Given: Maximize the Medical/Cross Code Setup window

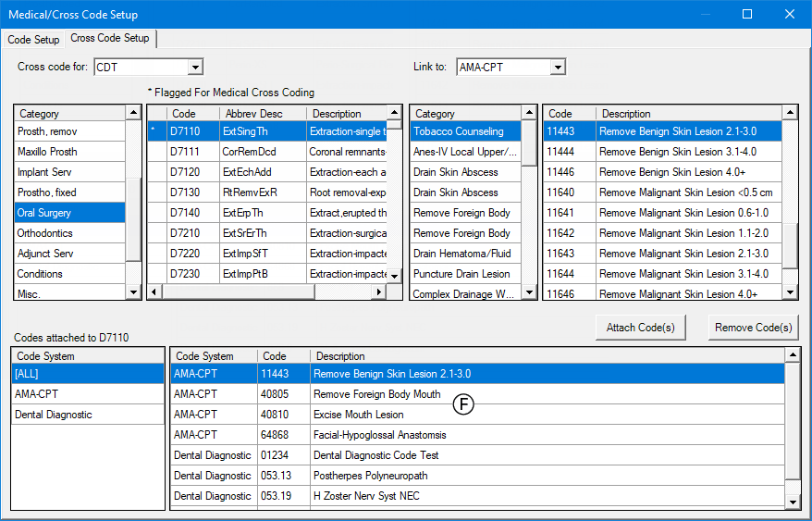Looking at the screenshot, I should pos(747,14).
